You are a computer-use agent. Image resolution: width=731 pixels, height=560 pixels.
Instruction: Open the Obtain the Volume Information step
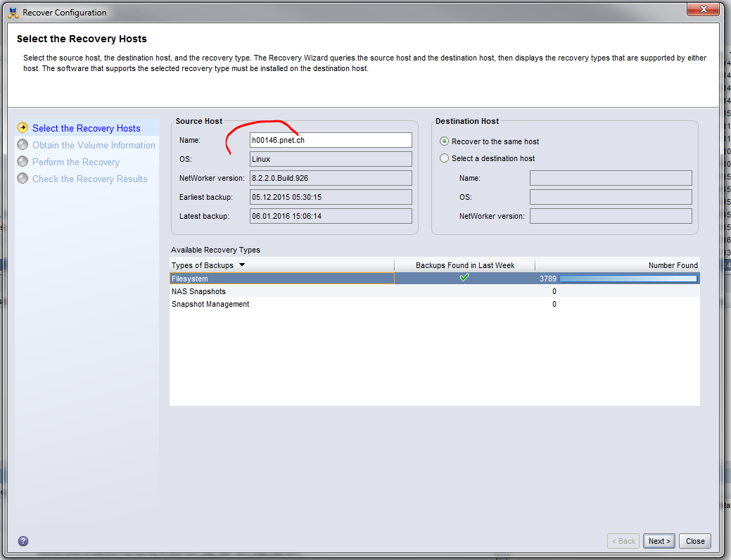pos(94,145)
